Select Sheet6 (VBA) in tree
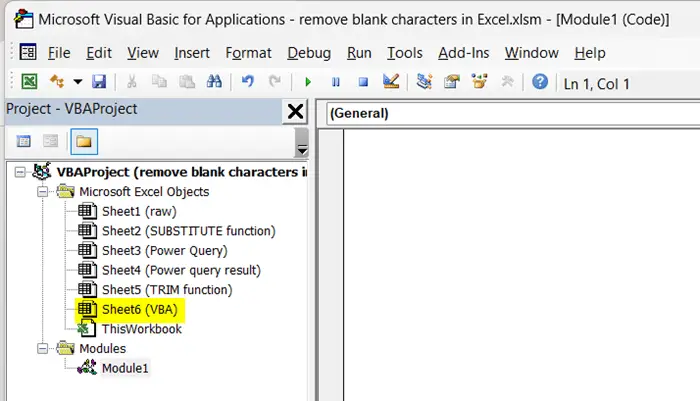The width and height of the screenshot is (700, 401). [139, 309]
